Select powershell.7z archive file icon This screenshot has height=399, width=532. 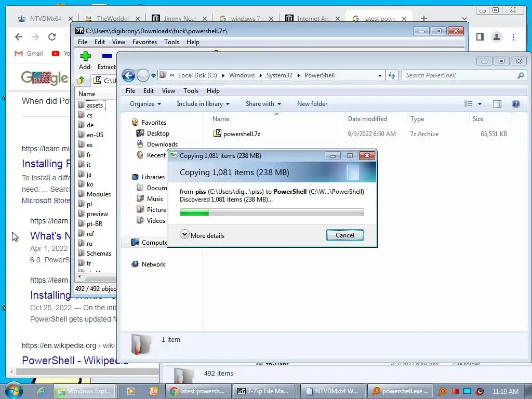[x=217, y=134]
